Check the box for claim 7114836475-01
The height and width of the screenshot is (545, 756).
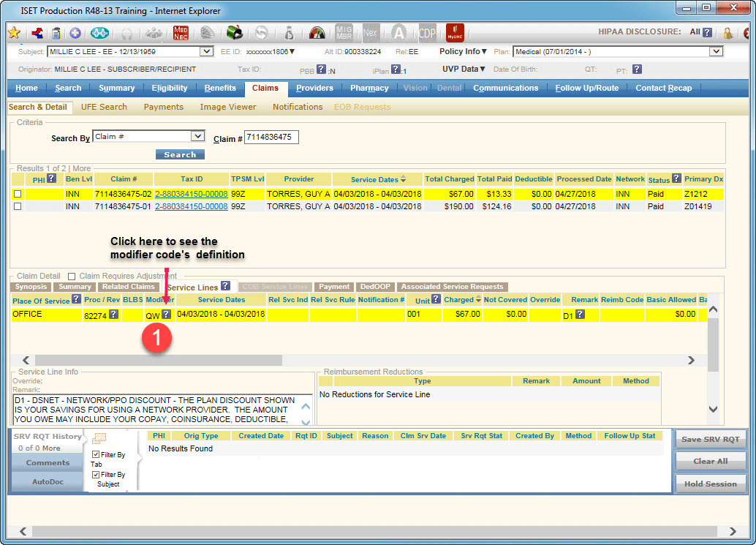pyautogui.click(x=18, y=206)
